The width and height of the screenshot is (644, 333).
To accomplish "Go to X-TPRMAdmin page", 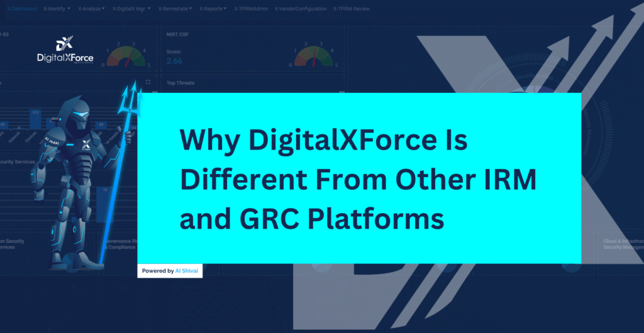I will pyautogui.click(x=251, y=9).
